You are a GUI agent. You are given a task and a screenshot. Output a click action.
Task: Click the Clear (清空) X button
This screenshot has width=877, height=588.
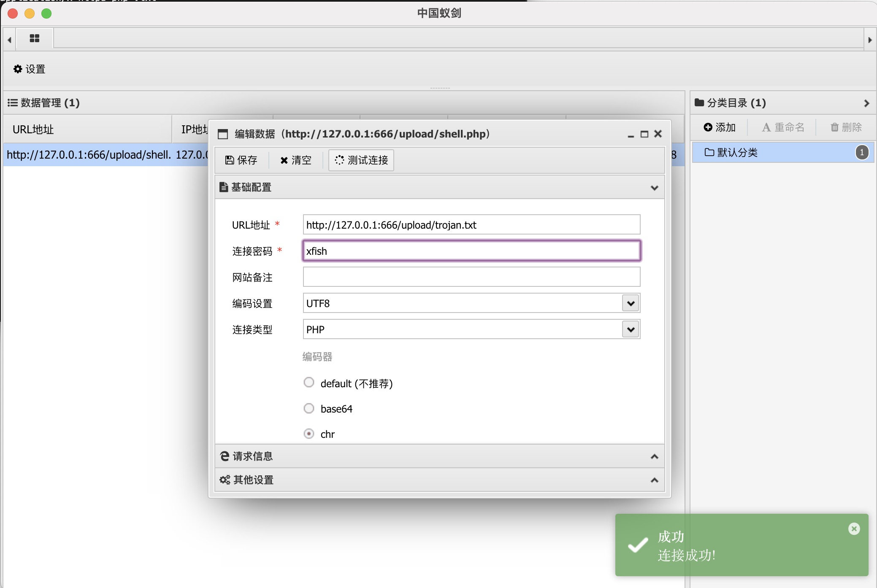point(295,160)
